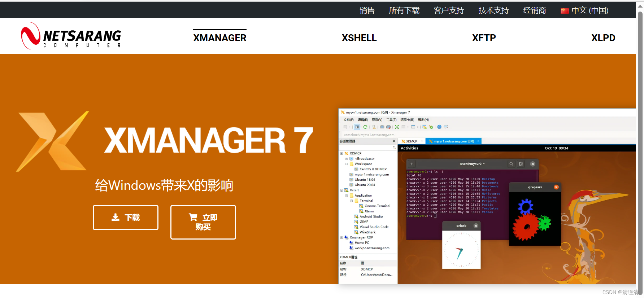Collapse the Xstart tree node
The width and height of the screenshot is (644, 298).
pyautogui.click(x=341, y=190)
